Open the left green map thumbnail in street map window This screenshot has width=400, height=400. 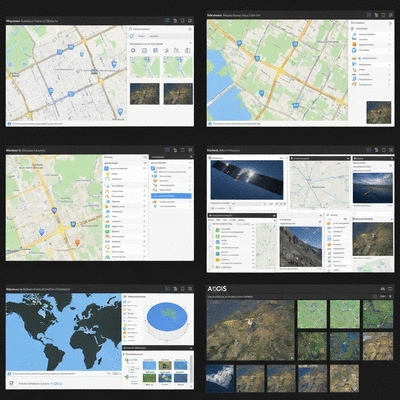tap(145, 67)
